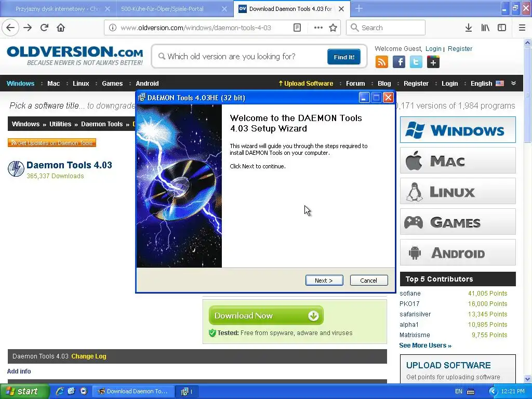Image resolution: width=532 pixels, height=399 pixels.
Task: Open page actions three-dot menu
Action: click(318, 28)
